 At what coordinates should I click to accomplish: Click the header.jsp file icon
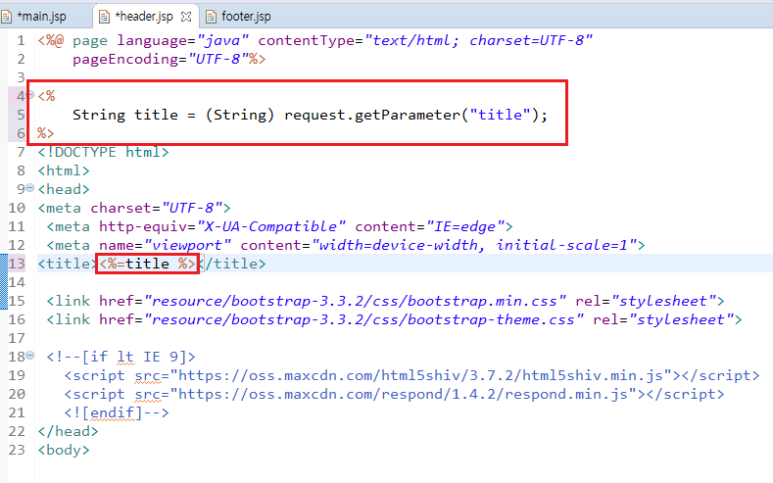click(x=104, y=17)
